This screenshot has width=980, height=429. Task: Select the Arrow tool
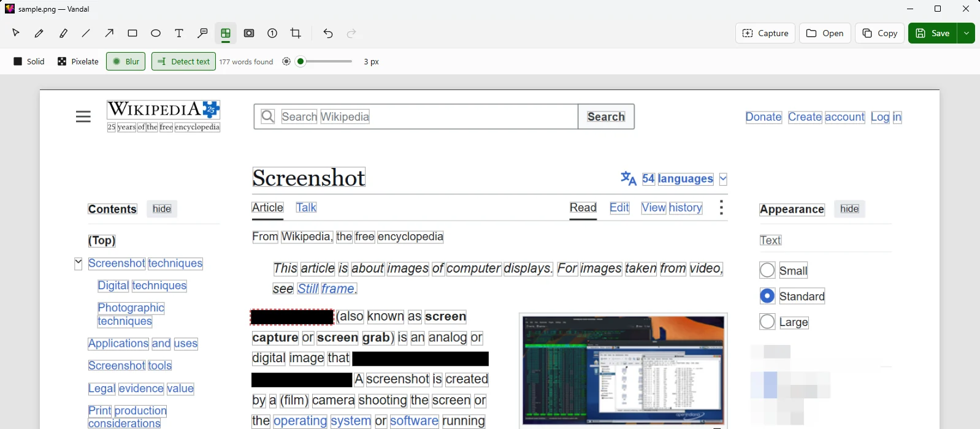(109, 33)
